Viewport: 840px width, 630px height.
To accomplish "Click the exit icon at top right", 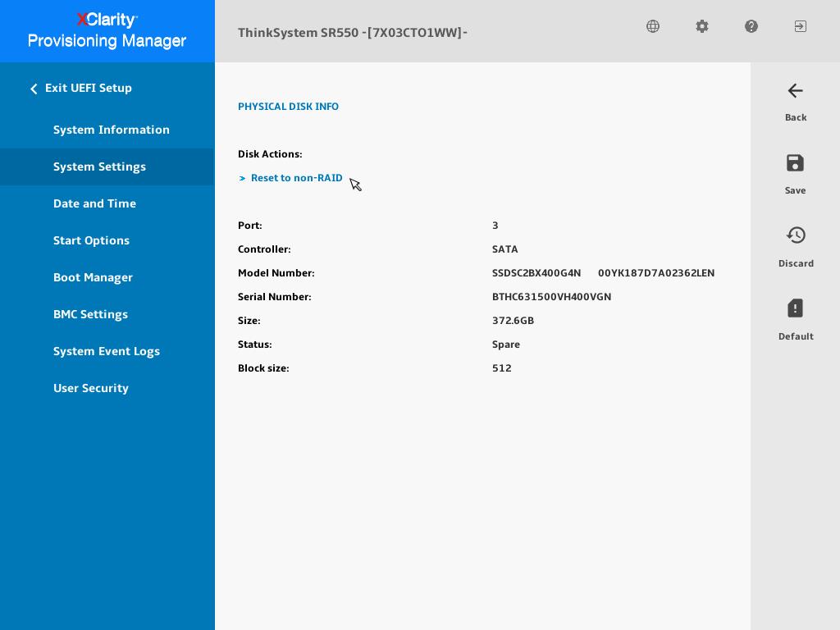I will tap(801, 26).
